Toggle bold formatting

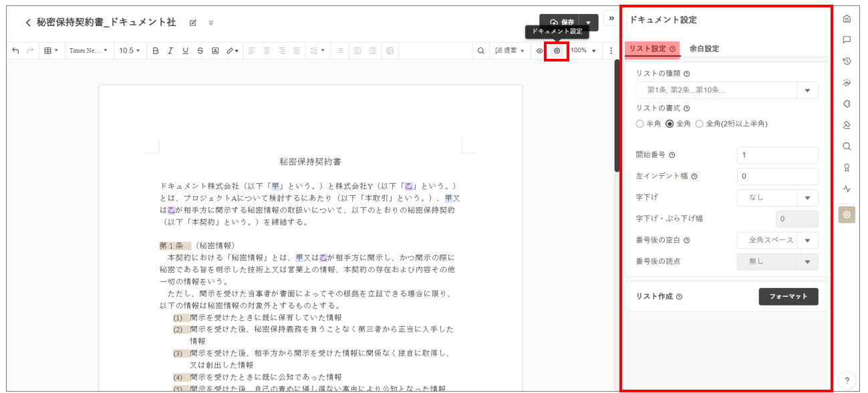[156, 51]
